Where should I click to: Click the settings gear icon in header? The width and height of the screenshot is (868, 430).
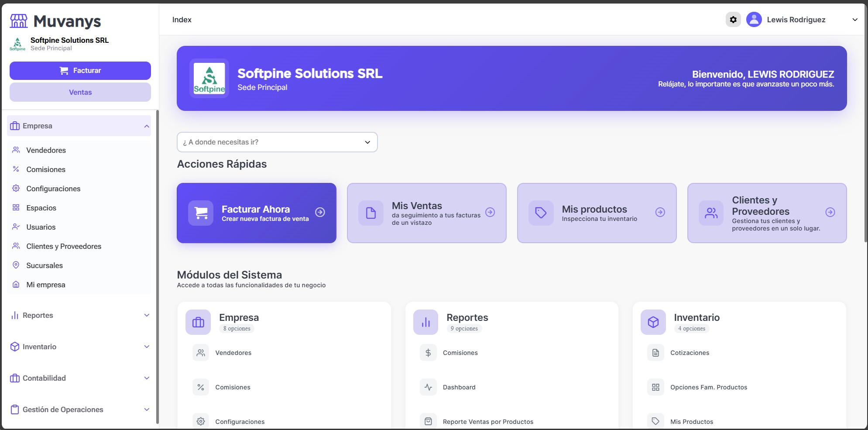(733, 20)
